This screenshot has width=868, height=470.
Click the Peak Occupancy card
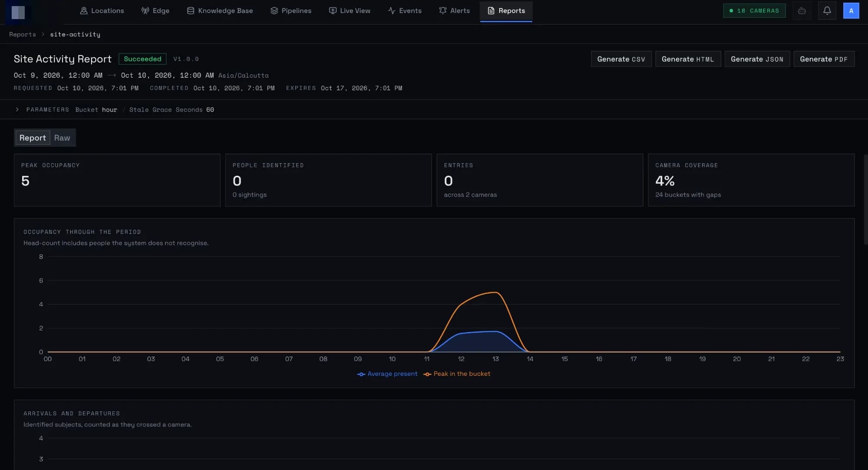117,180
